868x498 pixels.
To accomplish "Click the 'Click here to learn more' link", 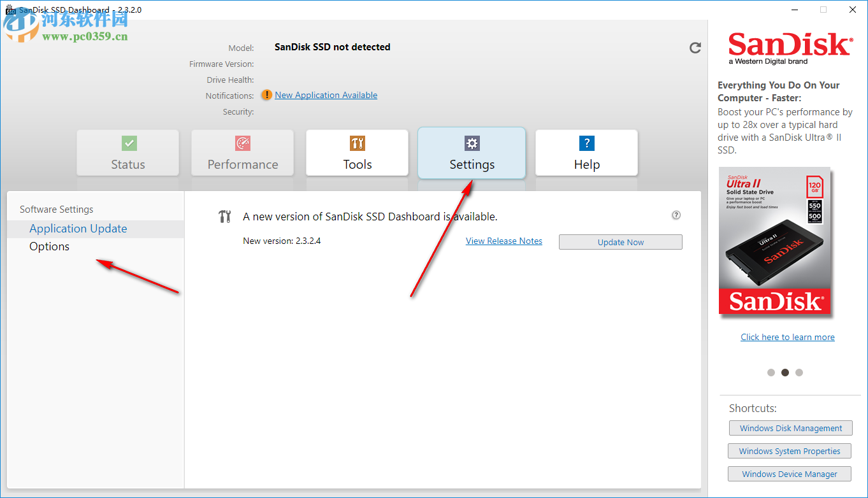I will 788,337.
